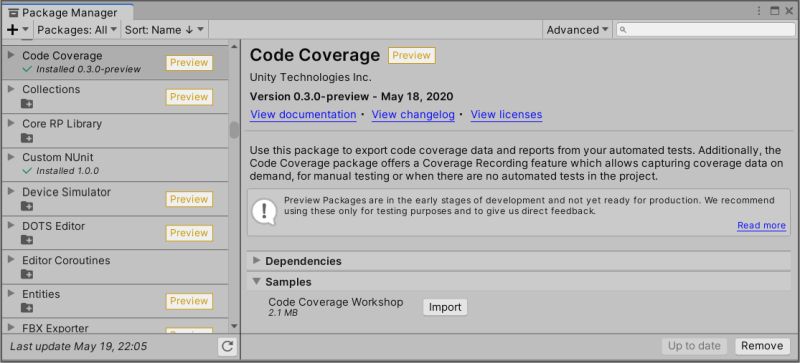Click the DOTS Editor folder download icon
Viewport: 800px width, 363px height.
coord(27,240)
